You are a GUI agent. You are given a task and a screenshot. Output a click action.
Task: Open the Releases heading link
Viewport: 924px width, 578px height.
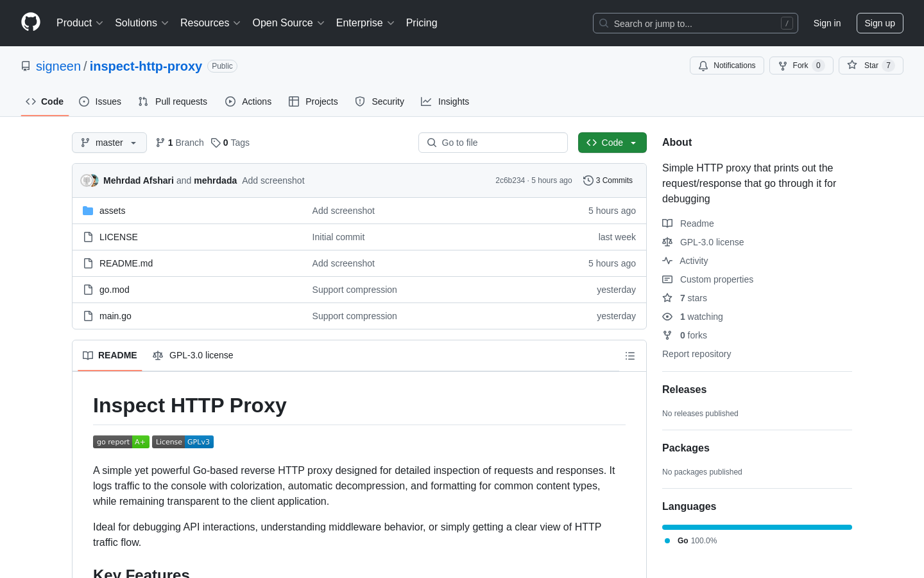(684, 390)
